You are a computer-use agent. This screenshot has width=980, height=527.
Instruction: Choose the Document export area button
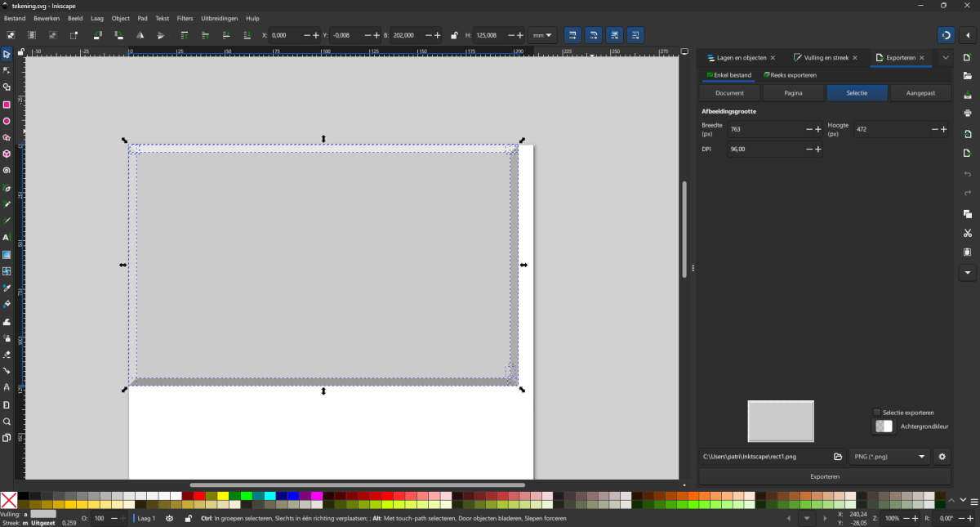(729, 93)
